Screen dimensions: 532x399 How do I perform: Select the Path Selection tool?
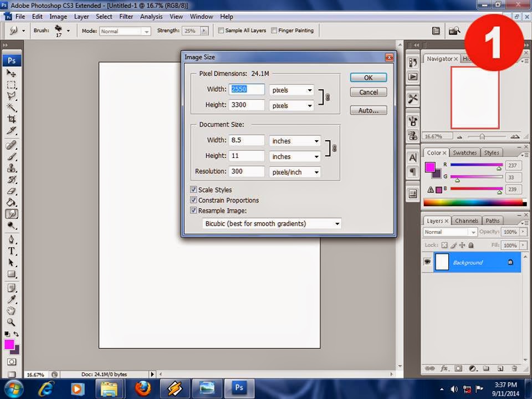[x=11, y=263]
